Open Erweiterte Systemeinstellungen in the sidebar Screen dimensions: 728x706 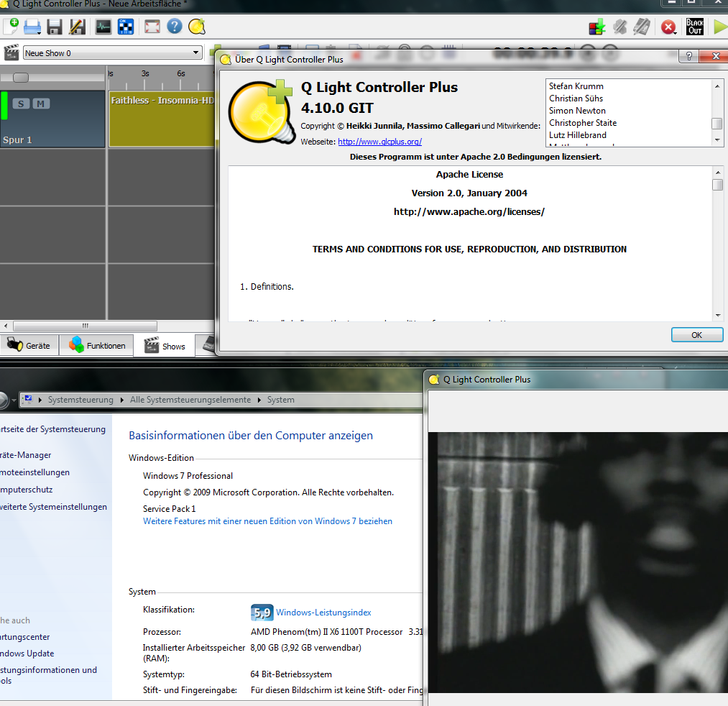pyautogui.click(x=53, y=507)
